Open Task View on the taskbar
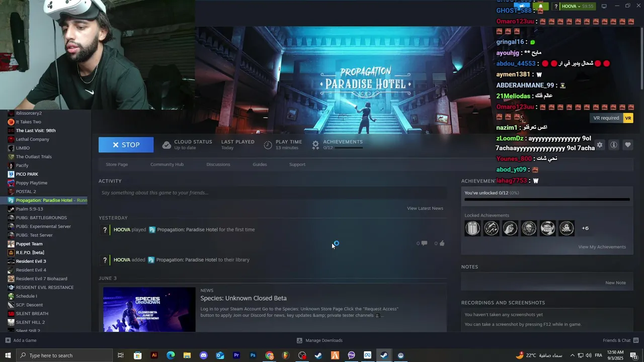The height and width of the screenshot is (362, 644). (121, 355)
